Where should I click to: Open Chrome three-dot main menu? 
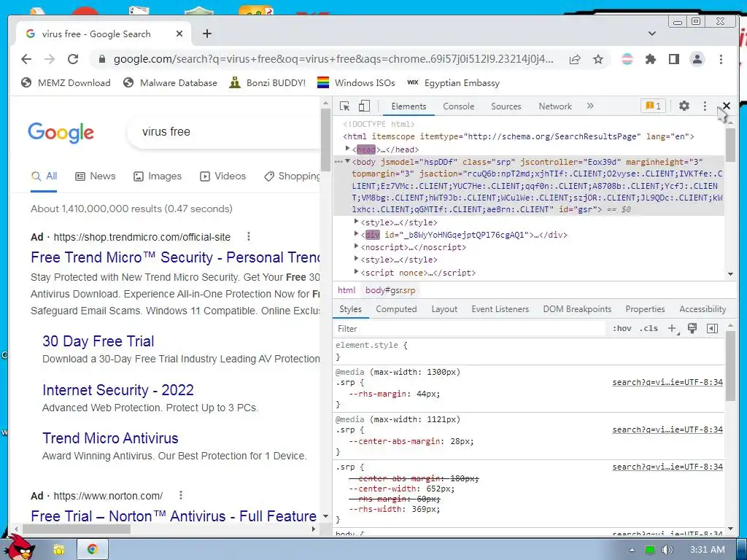(721, 59)
